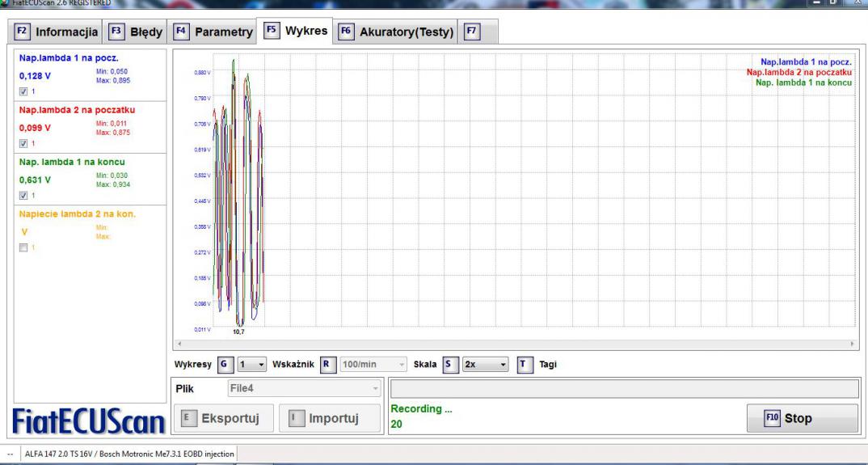This screenshot has width=868, height=465.
Task: Select the Wykres tab
Action: (295, 31)
